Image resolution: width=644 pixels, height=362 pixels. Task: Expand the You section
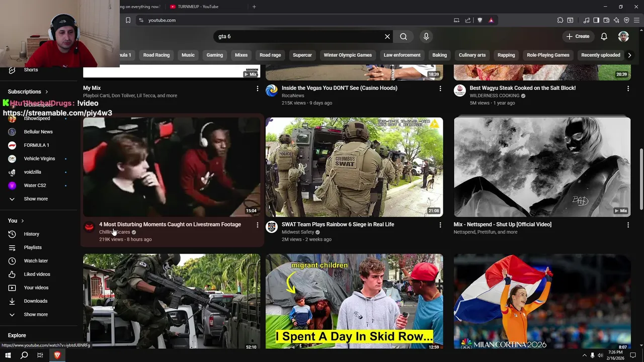click(x=16, y=221)
